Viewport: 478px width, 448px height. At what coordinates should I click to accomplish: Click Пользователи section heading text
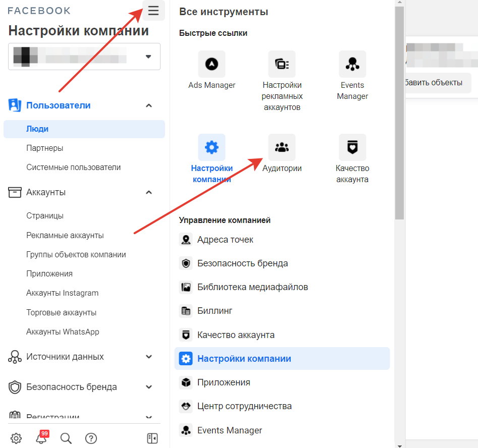click(x=58, y=105)
